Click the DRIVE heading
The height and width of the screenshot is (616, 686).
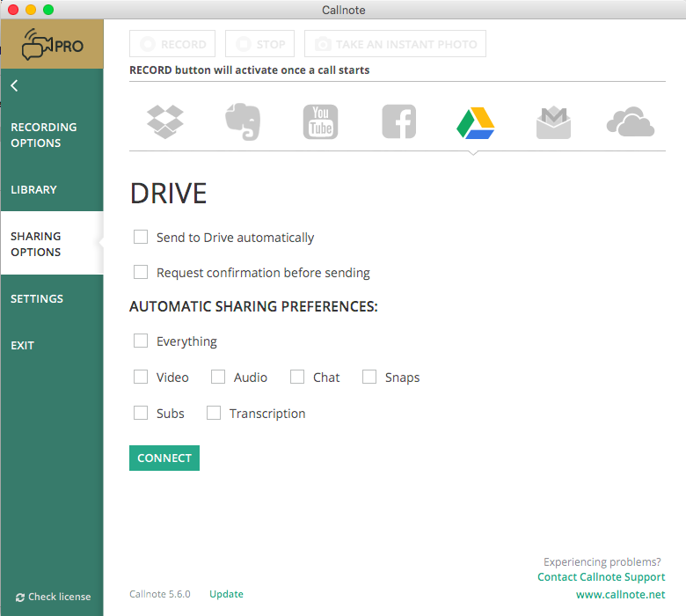coord(169,193)
